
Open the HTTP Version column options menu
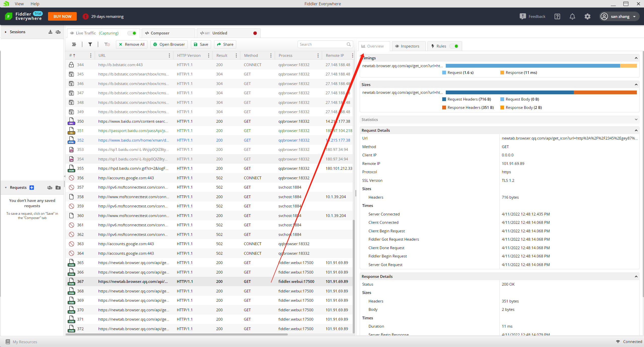209,56
